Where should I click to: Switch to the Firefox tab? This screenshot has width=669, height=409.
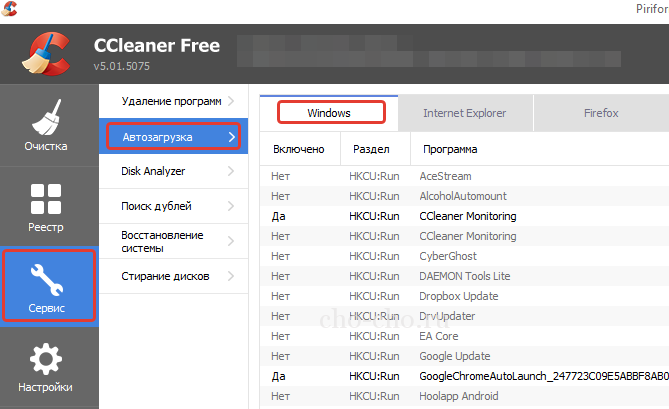tap(601, 113)
